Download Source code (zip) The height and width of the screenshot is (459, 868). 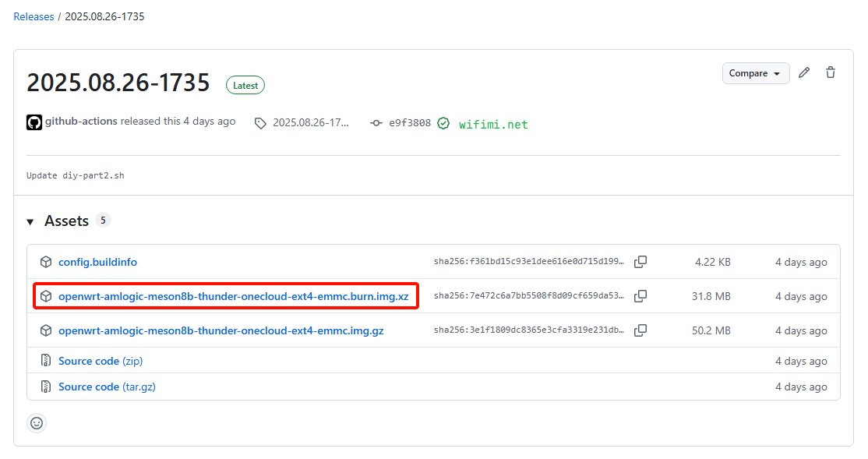point(101,361)
